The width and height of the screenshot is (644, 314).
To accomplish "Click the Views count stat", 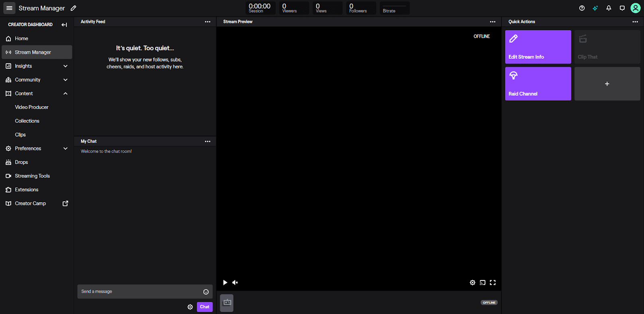I will pyautogui.click(x=327, y=8).
